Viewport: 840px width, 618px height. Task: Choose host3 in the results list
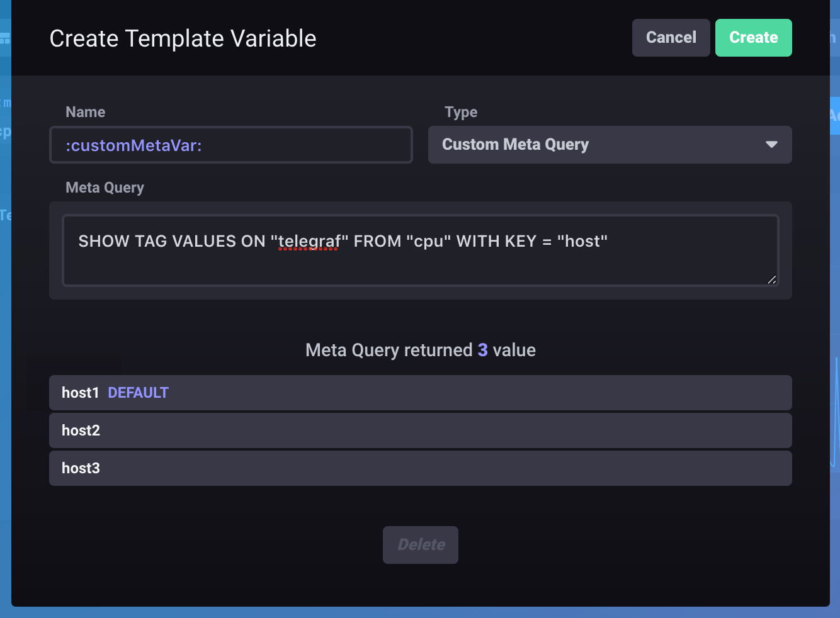tap(420, 468)
